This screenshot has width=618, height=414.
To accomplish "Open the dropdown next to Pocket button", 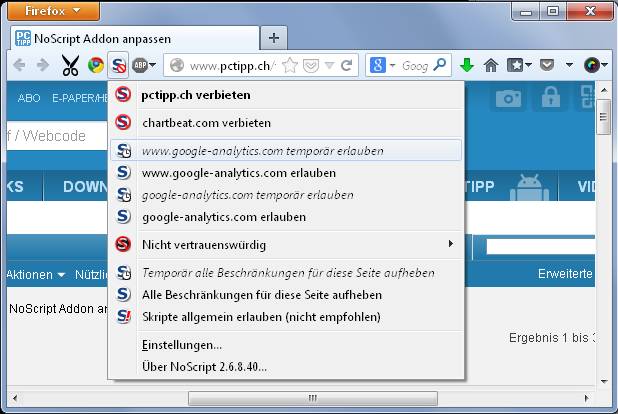I will tap(569, 65).
